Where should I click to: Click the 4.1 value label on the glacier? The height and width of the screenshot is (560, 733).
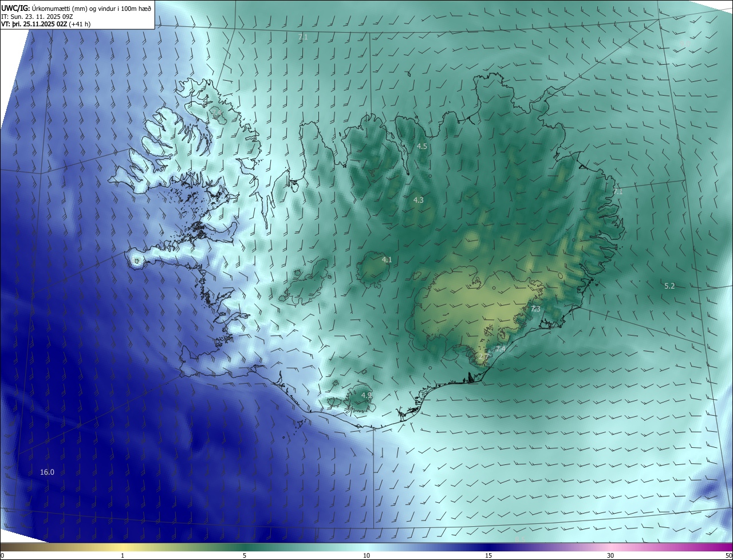pyautogui.click(x=387, y=260)
